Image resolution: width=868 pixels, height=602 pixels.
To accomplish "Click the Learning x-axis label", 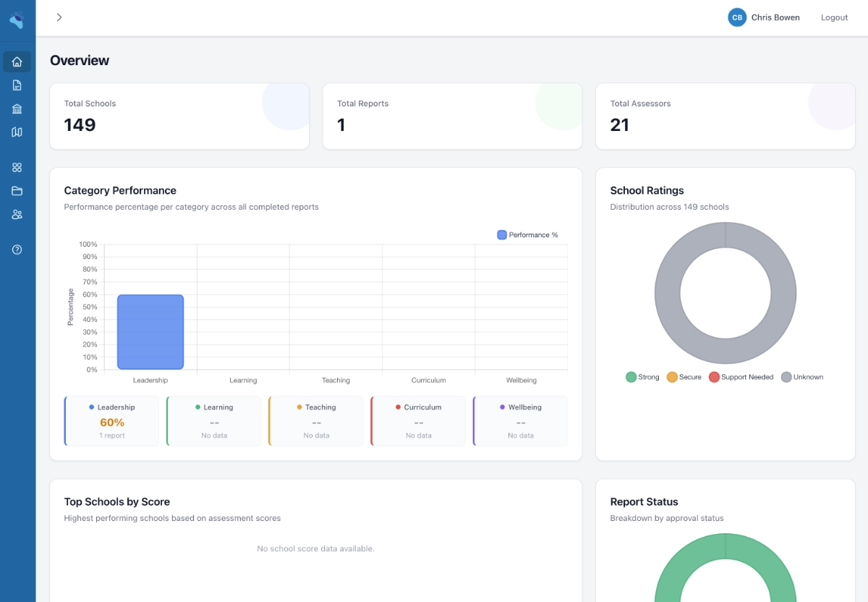I will [243, 381].
